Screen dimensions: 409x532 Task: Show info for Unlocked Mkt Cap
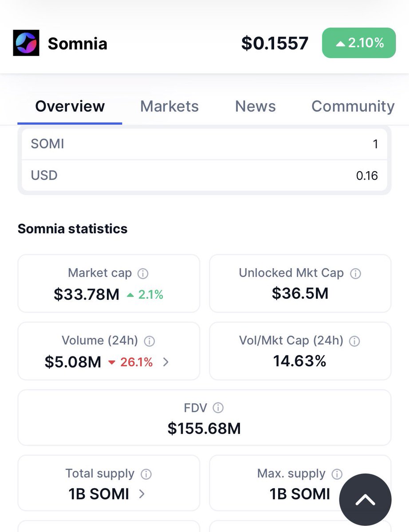click(x=355, y=274)
